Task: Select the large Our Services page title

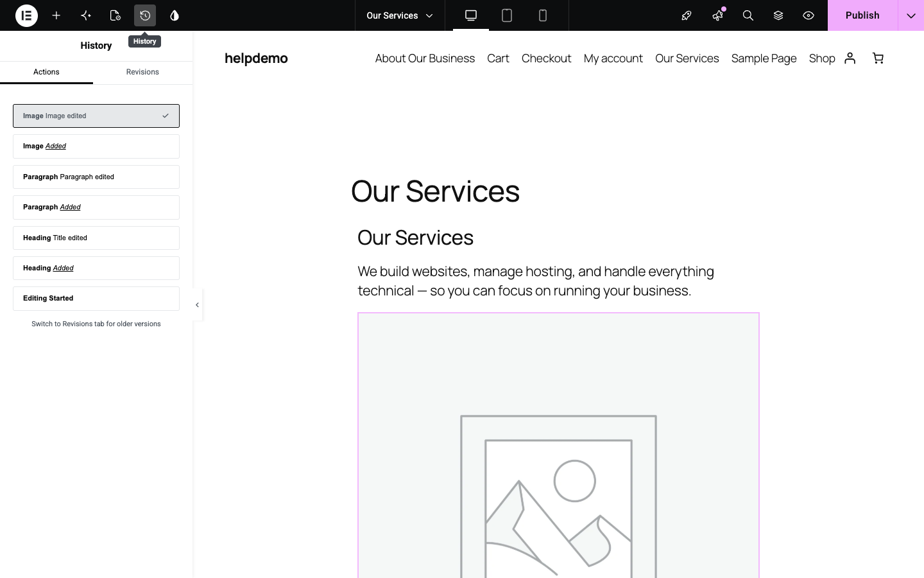Action: coord(435,191)
